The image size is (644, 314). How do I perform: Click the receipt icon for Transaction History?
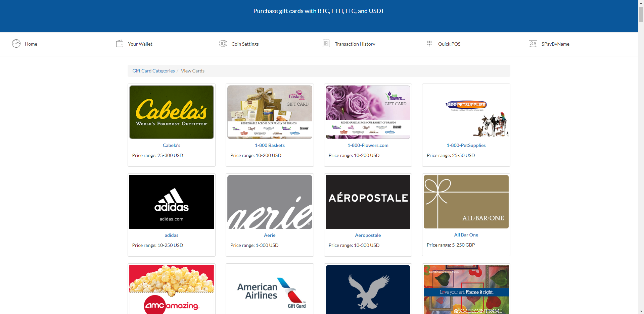coord(326,43)
